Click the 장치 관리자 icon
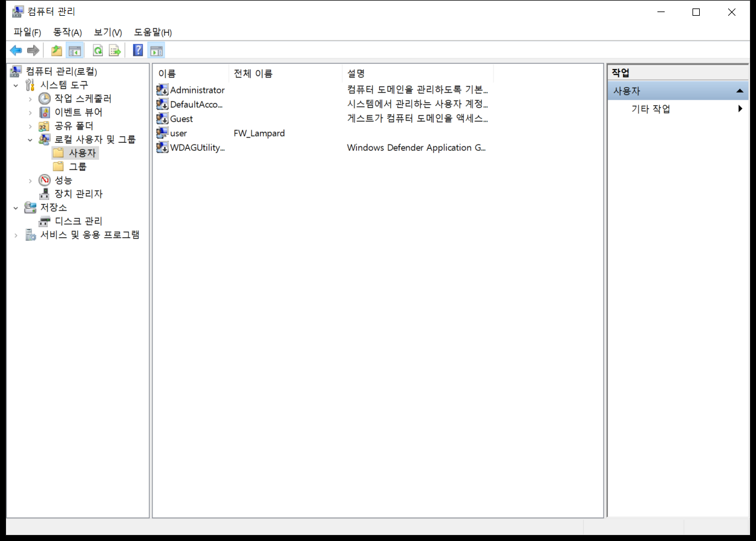This screenshot has height=541, width=756. [45, 194]
